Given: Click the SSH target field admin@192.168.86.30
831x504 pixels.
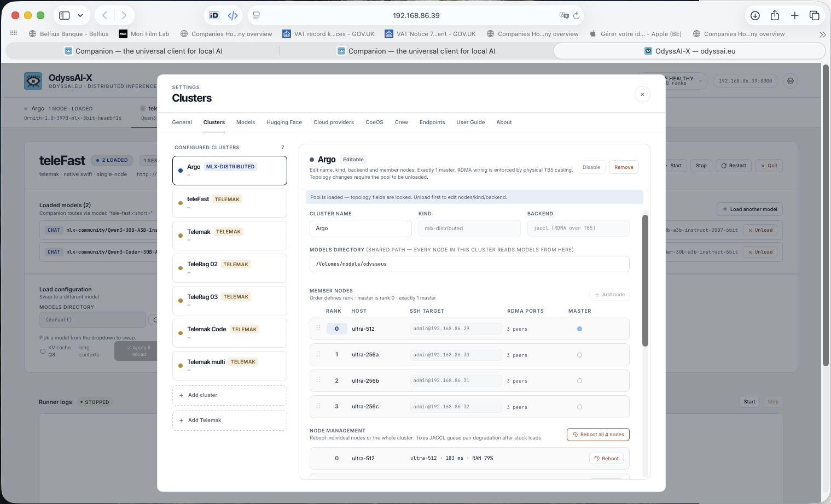Looking at the screenshot, I should point(456,355).
